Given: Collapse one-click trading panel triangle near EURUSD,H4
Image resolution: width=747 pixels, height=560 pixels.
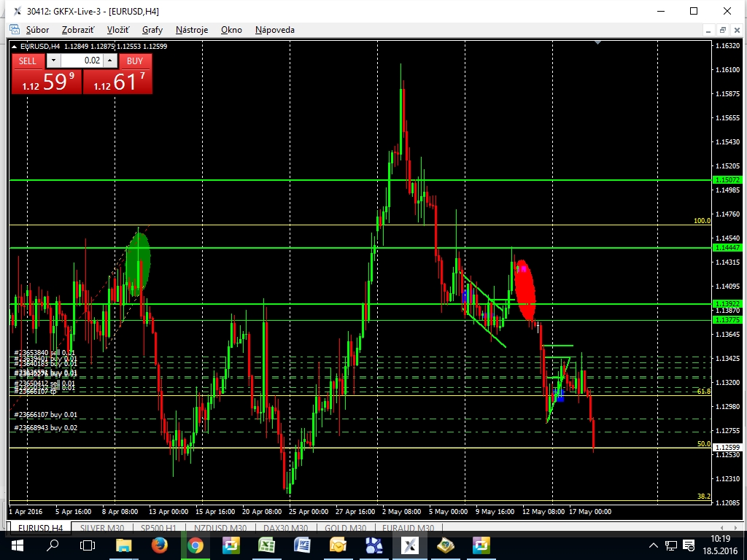Looking at the screenshot, I should (15, 47).
